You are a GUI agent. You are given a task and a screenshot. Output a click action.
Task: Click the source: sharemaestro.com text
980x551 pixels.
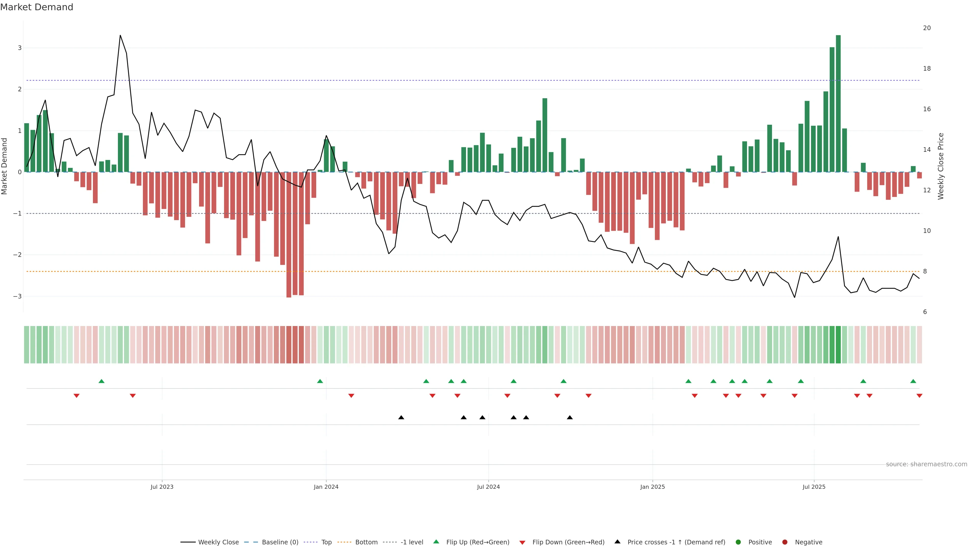tap(926, 464)
